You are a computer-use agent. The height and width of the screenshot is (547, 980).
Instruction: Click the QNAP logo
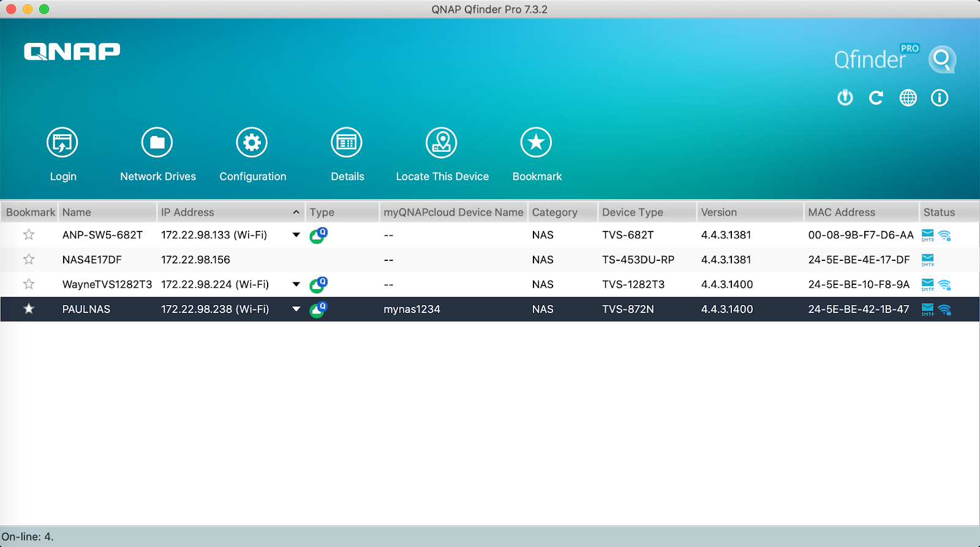pos(72,51)
